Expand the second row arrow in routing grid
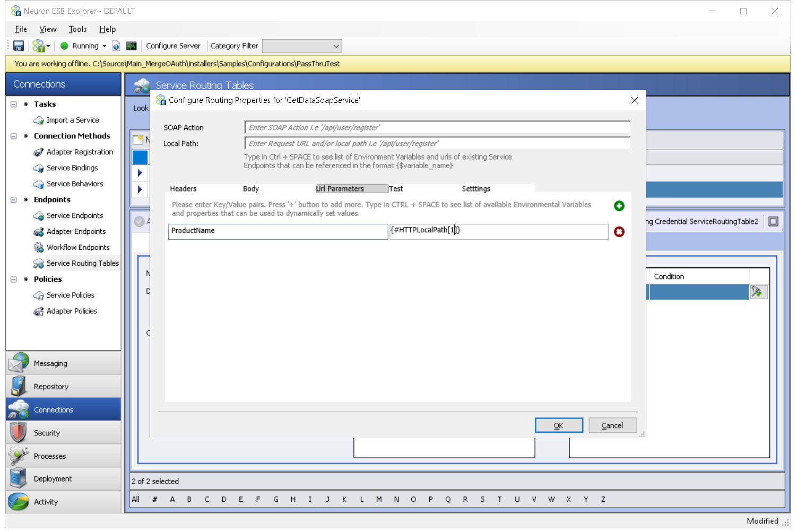This screenshot has height=532, width=797. click(140, 189)
